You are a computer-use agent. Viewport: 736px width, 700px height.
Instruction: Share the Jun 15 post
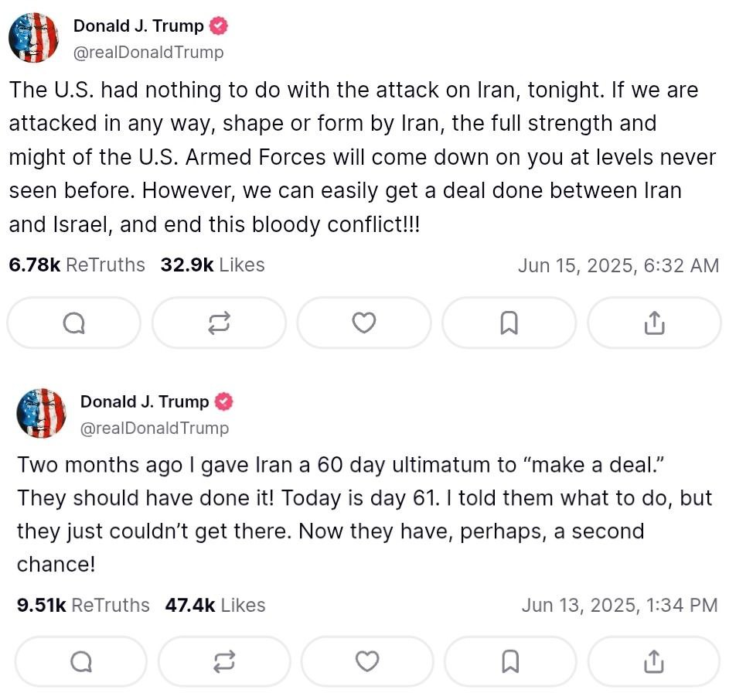pos(654,323)
